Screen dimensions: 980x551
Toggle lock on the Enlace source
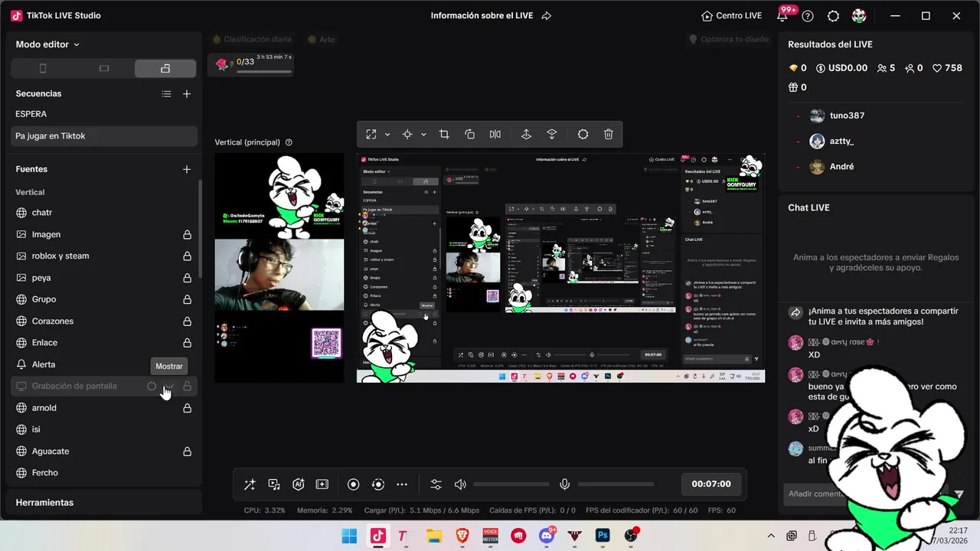click(187, 343)
